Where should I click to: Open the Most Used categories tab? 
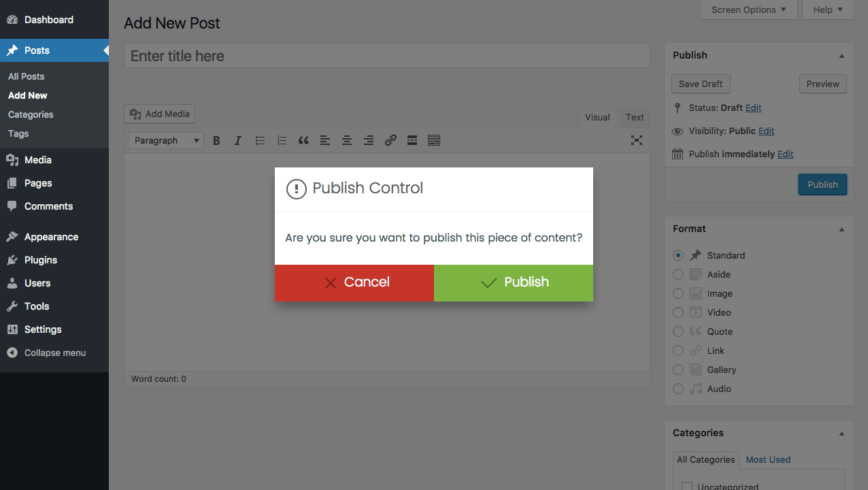[x=768, y=459]
